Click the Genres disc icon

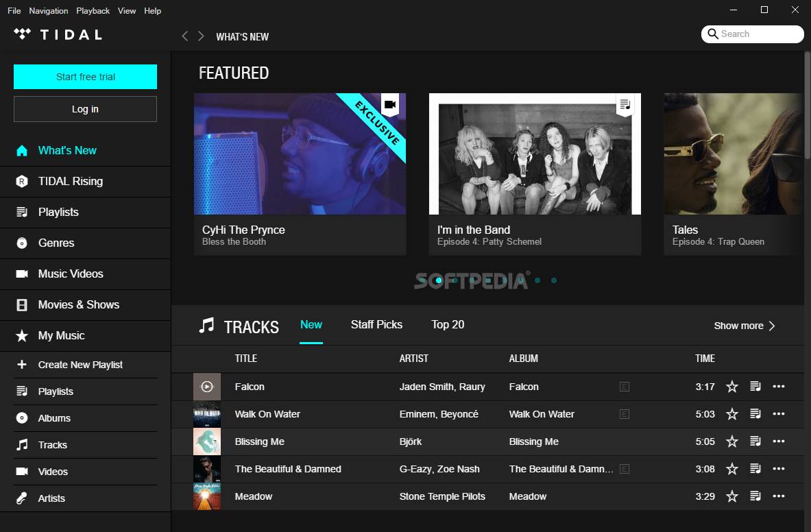(22, 243)
